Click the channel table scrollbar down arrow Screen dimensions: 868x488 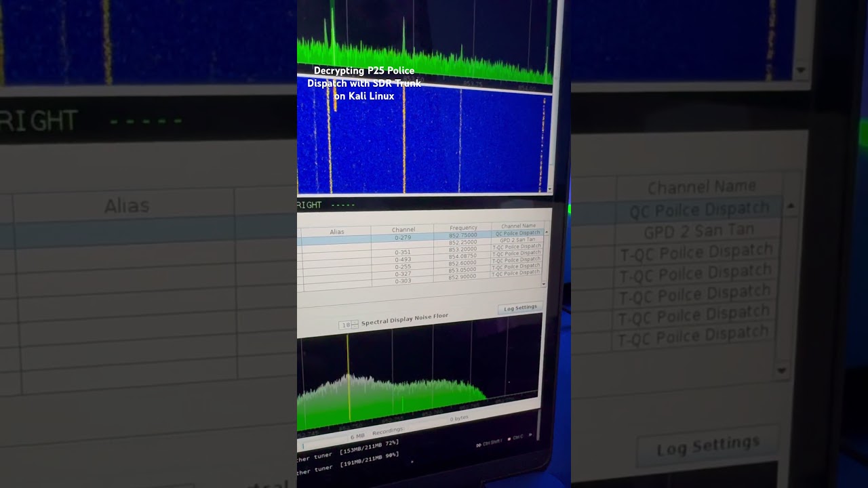tap(544, 284)
